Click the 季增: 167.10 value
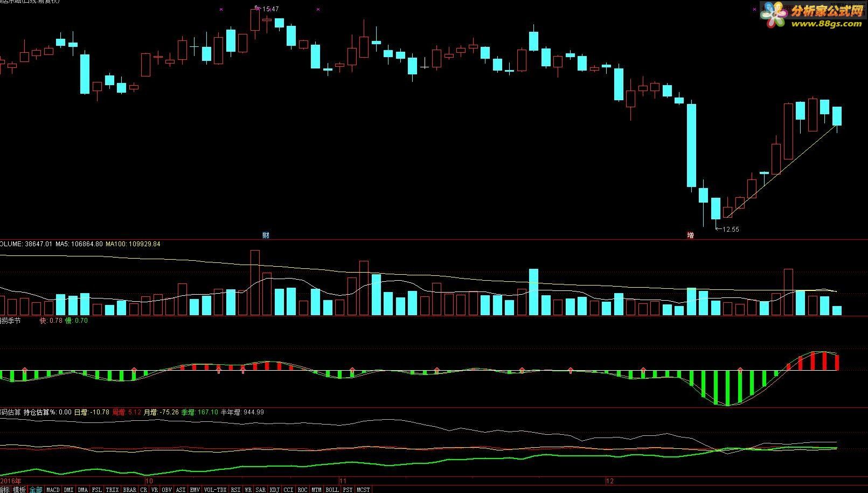The height and width of the screenshot is (493, 868). pos(200,412)
